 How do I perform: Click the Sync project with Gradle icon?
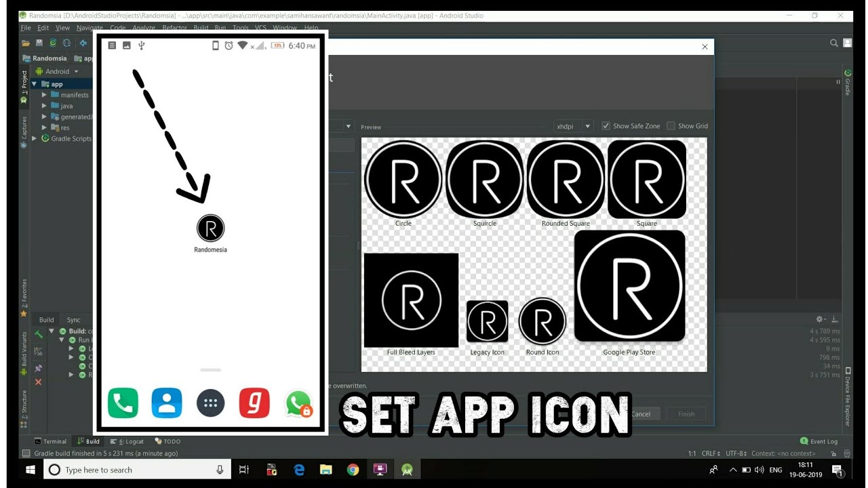[x=53, y=43]
